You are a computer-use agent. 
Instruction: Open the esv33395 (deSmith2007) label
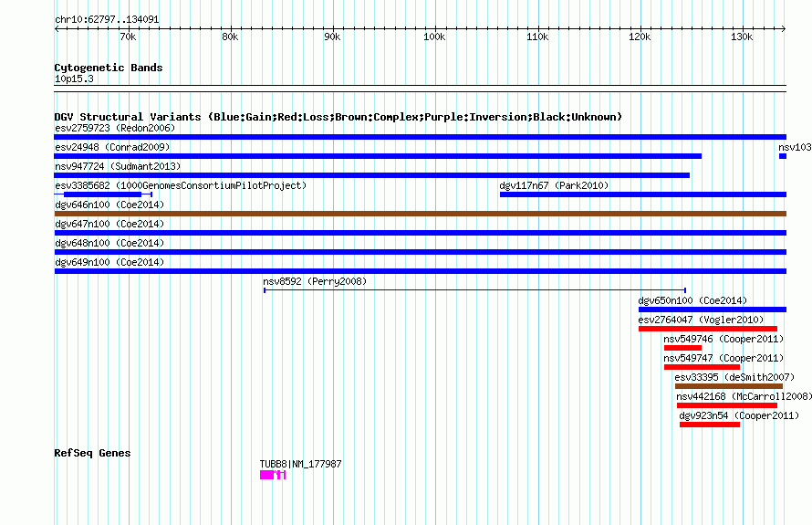click(734, 377)
